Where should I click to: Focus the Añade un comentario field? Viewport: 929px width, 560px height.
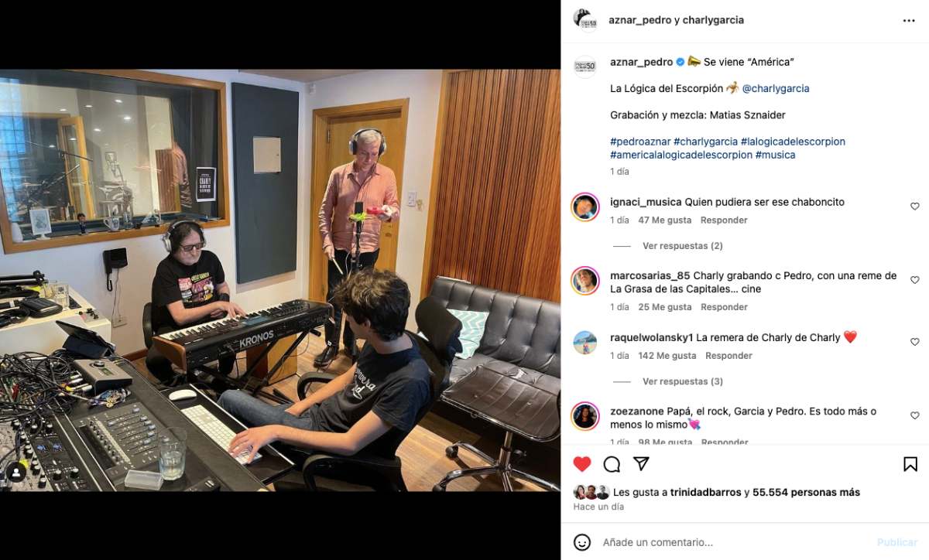[x=735, y=542]
